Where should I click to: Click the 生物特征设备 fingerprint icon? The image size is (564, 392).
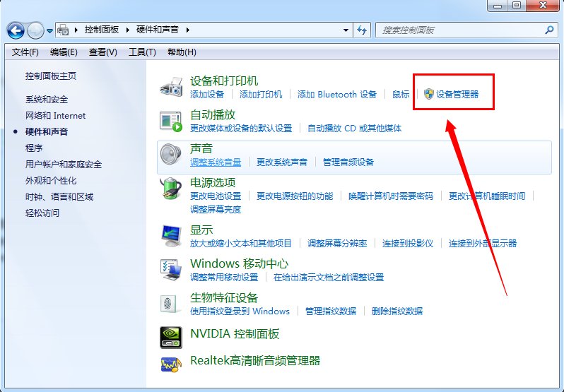coord(169,304)
